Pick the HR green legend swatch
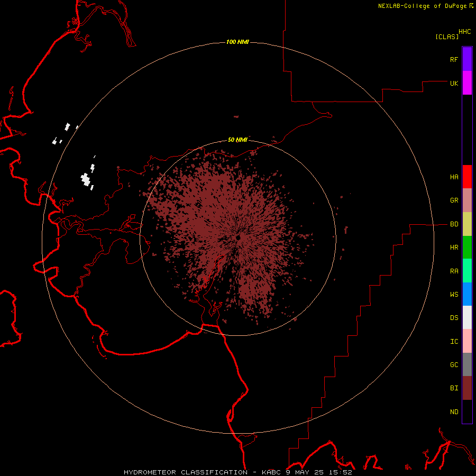 pyautogui.click(x=467, y=248)
